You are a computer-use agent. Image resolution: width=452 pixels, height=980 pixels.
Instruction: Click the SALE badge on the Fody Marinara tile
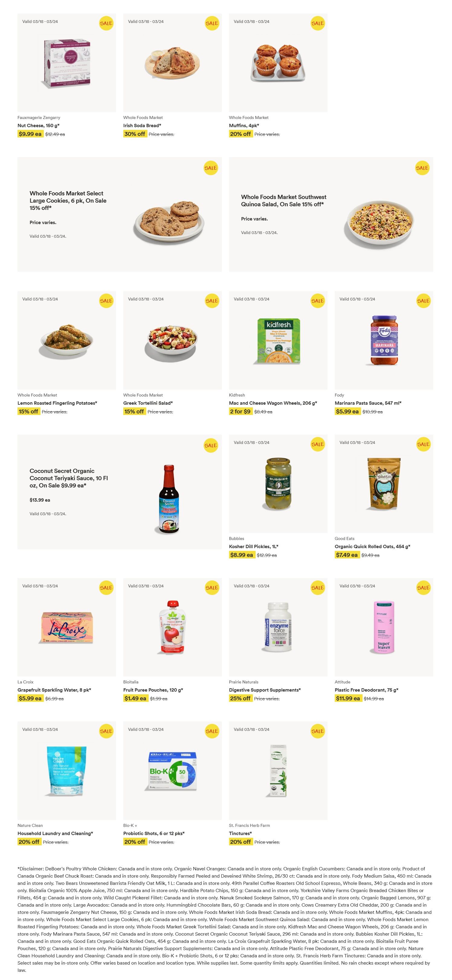click(x=423, y=301)
